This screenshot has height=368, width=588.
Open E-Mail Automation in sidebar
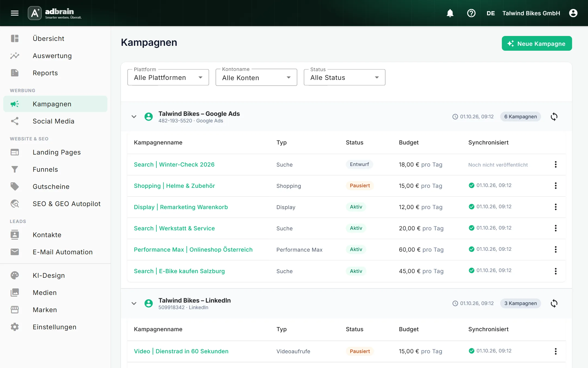point(55,252)
